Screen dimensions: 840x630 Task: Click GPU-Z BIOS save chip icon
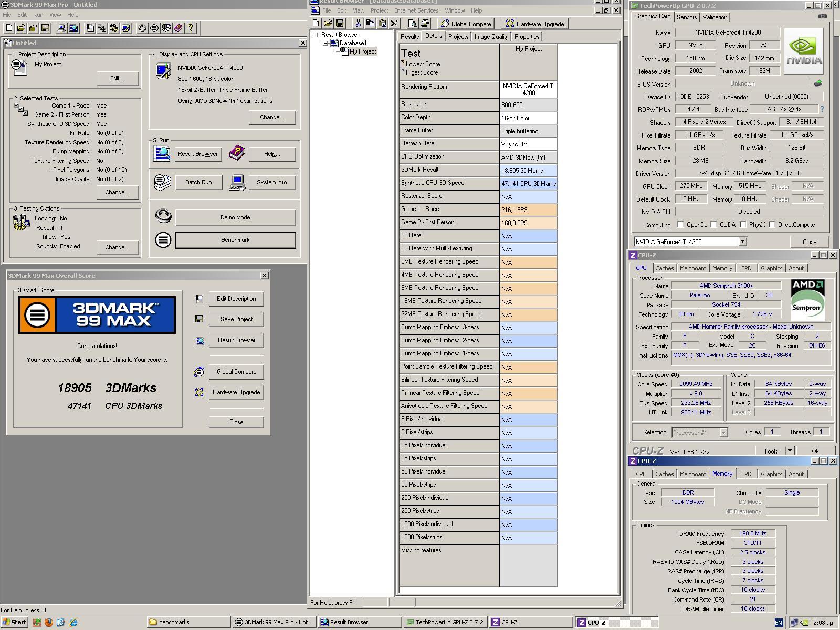817,83
